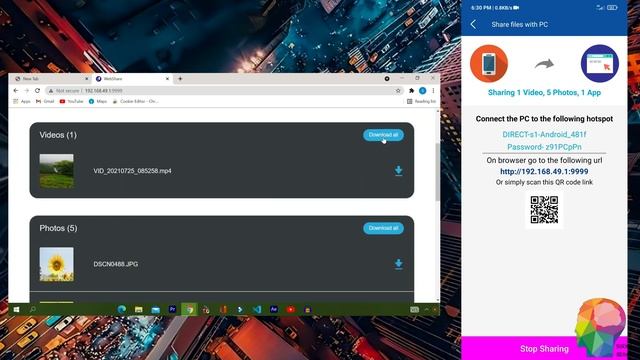640x360 pixels.
Task: Click Download all in Videos section
Action: tap(383, 135)
